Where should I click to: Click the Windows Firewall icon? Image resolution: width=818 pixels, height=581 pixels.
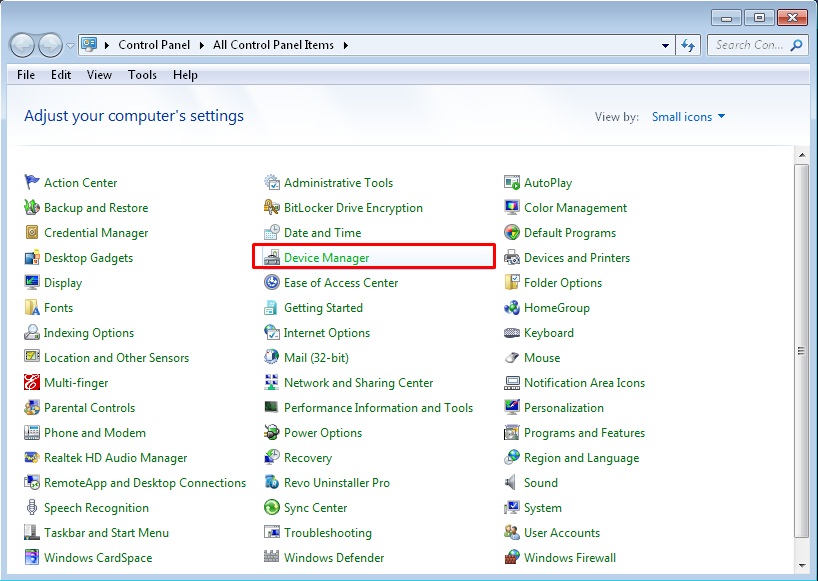click(x=512, y=557)
